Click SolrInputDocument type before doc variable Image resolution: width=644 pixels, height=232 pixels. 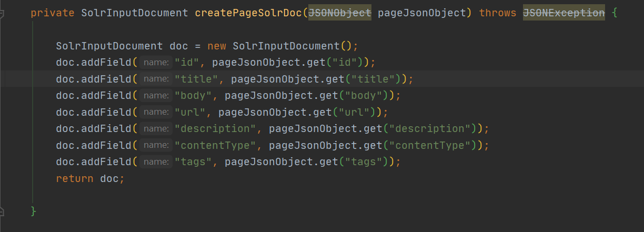click(109, 46)
